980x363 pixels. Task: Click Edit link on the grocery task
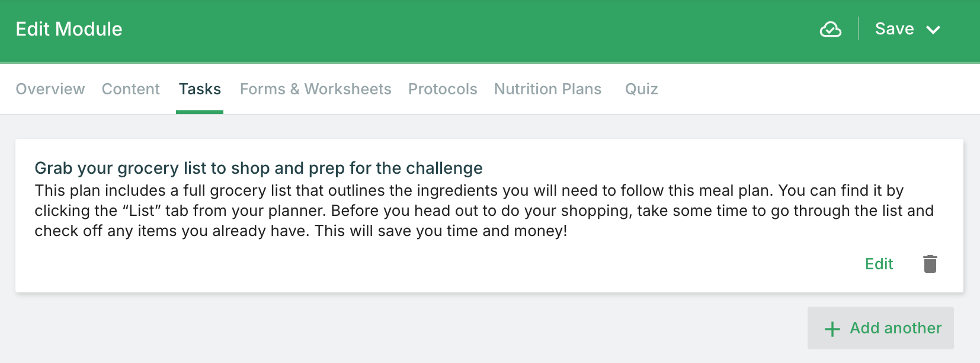(x=879, y=264)
